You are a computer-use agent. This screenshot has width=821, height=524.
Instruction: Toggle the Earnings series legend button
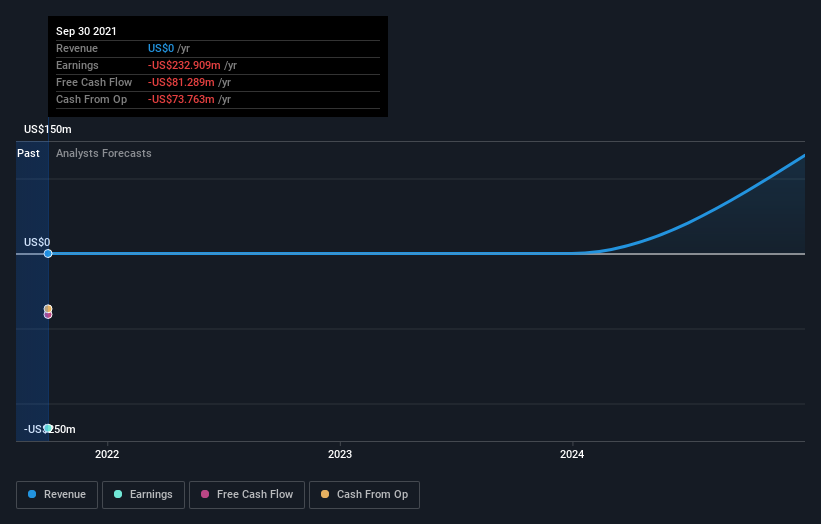[x=143, y=495]
